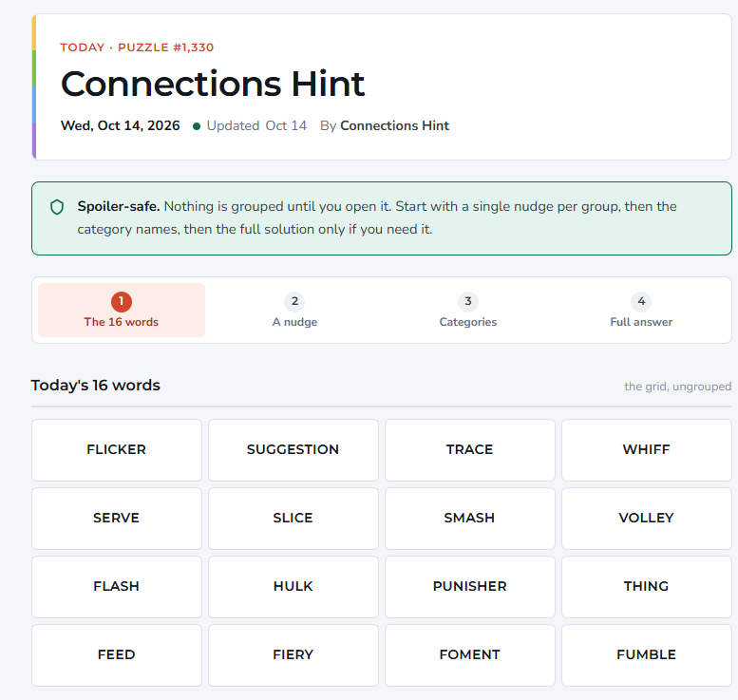Click the bold 'Spoiler-safe.' text
Viewport: 738px width, 700px height.
119,207
